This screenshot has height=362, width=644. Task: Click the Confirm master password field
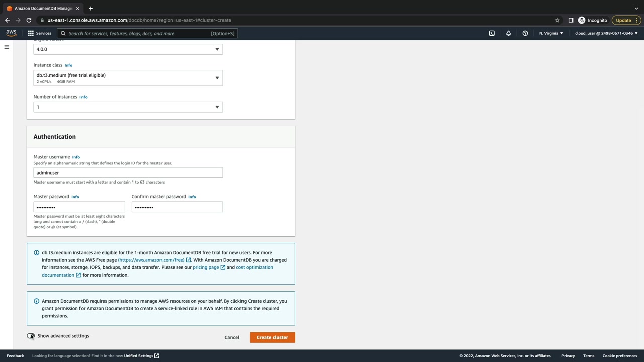pyautogui.click(x=177, y=207)
